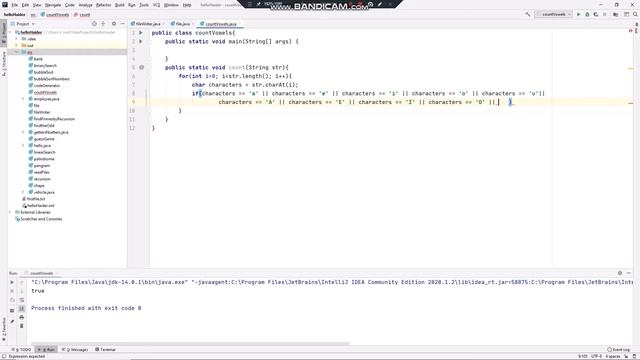640x360 pixels.
Task: Expand the out folder
Action: [17, 45]
